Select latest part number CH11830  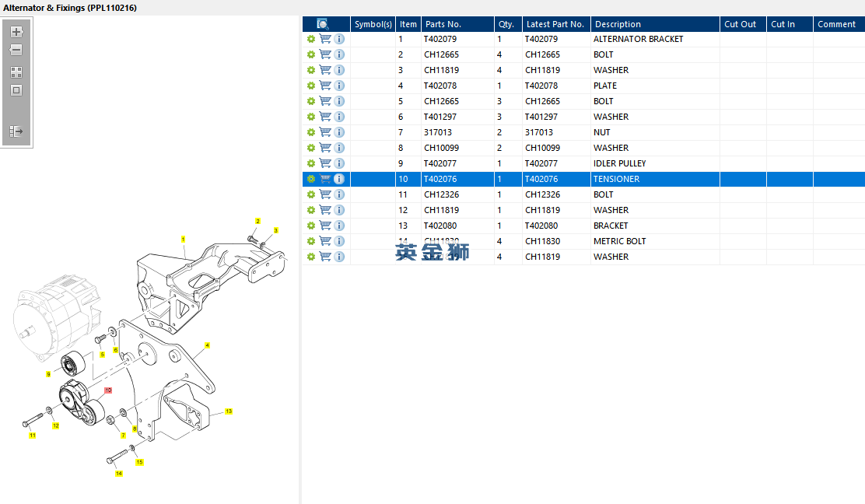pyautogui.click(x=543, y=241)
